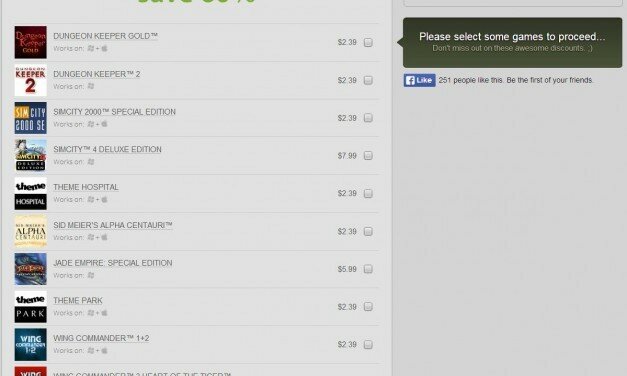
Task: Check Sid Meier's Alpha Centauri checkbox
Action: coord(368,232)
